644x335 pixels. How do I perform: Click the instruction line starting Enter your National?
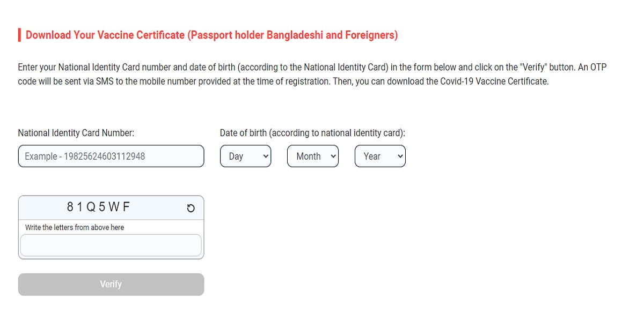coord(312,68)
